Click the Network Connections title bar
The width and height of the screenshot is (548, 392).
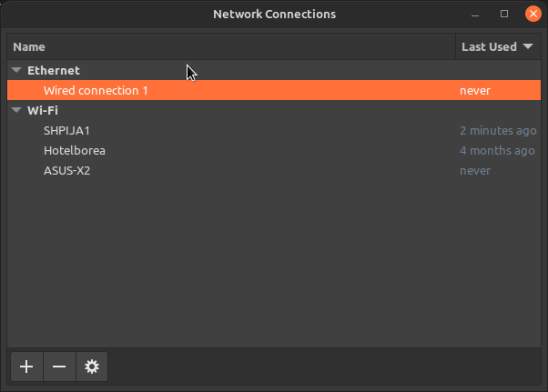(x=274, y=14)
